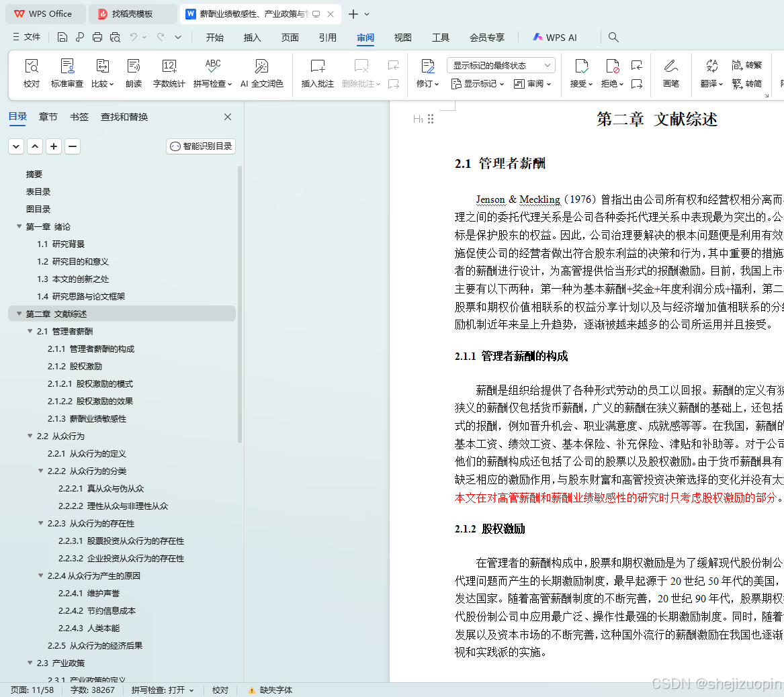
Task: Open WPS AI assistant
Action: (555, 38)
